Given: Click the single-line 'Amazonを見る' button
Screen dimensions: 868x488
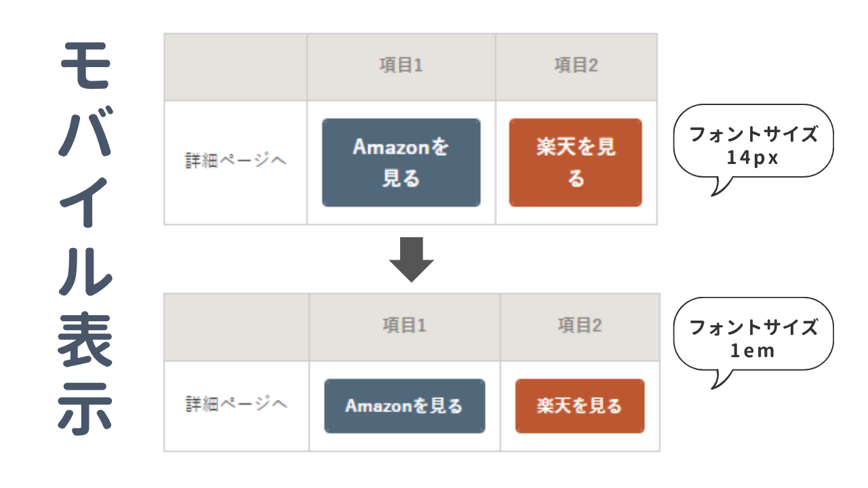Looking at the screenshot, I should [x=404, y=406].
